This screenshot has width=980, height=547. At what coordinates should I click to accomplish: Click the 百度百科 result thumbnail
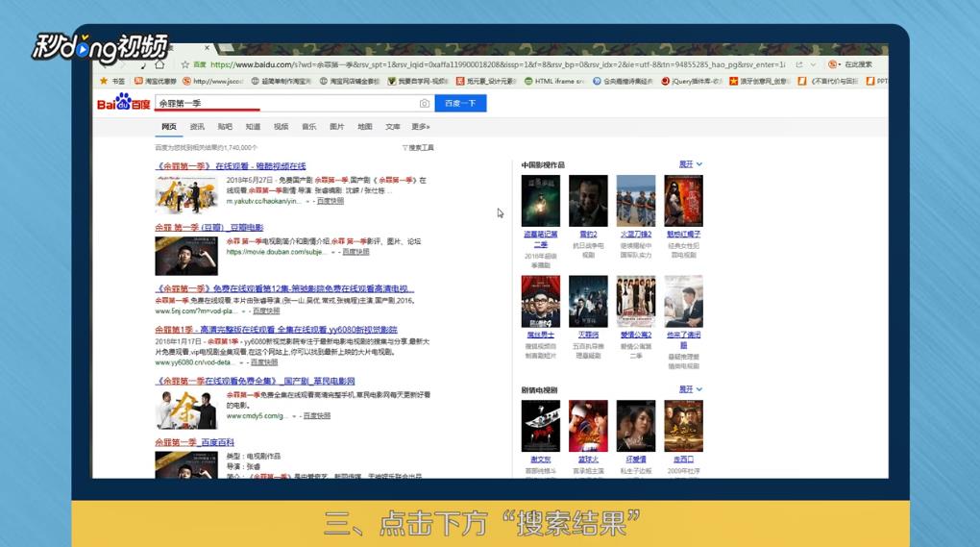(186, 465)
